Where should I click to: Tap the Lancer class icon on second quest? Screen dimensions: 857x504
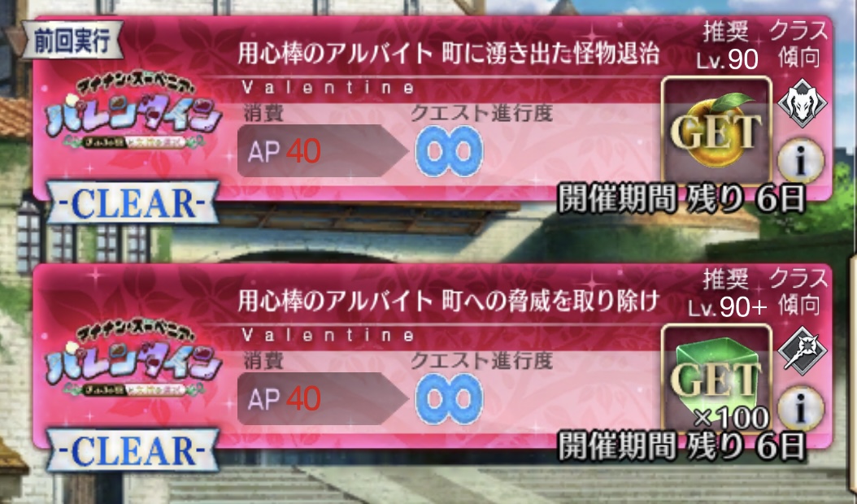click(x=802, y=350)
